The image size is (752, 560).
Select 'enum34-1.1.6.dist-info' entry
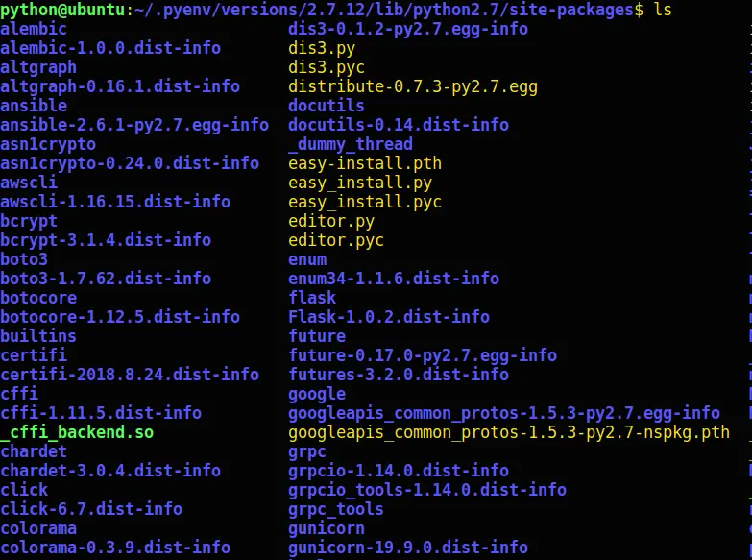394,279
